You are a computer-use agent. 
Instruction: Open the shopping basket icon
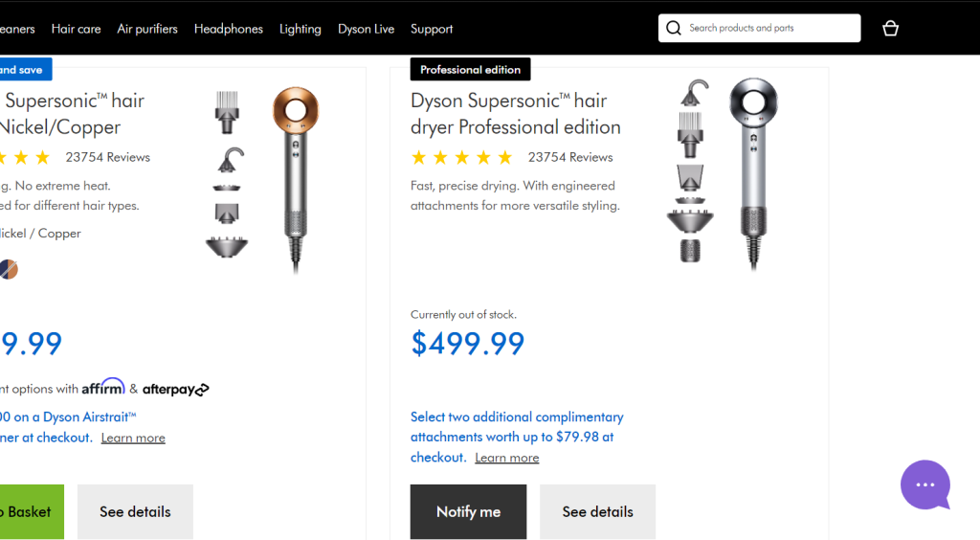click(890, 29)
